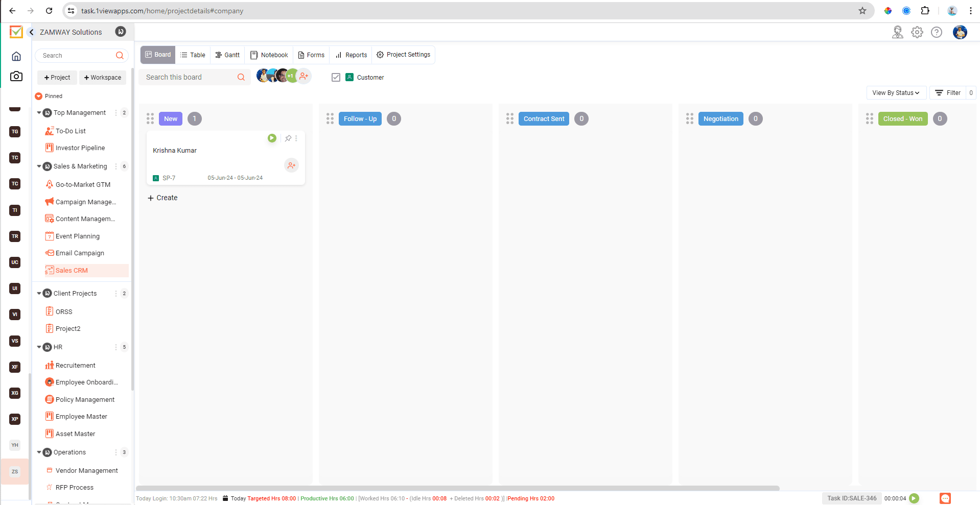Collapse the Sales & Marketing workspace
Image resolution: width=980 pixels, height=505 pixels.
[39, 166]
